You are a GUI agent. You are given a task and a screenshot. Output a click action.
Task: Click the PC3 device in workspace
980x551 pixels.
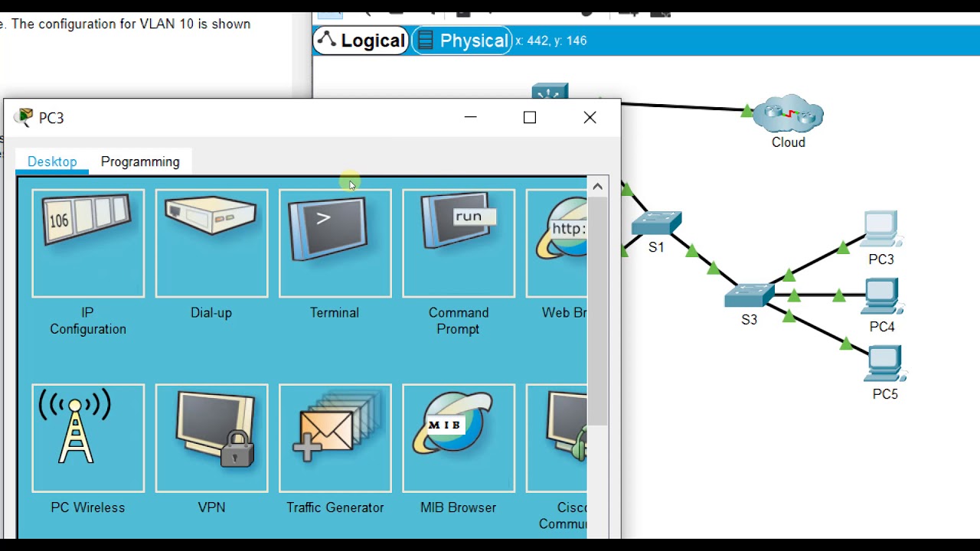coord(881,229)
